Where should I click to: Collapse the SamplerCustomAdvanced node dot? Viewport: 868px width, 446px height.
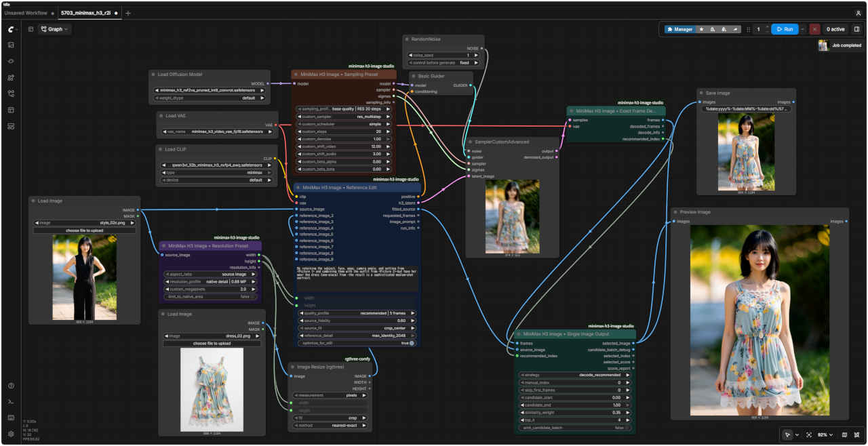point(471,142)
